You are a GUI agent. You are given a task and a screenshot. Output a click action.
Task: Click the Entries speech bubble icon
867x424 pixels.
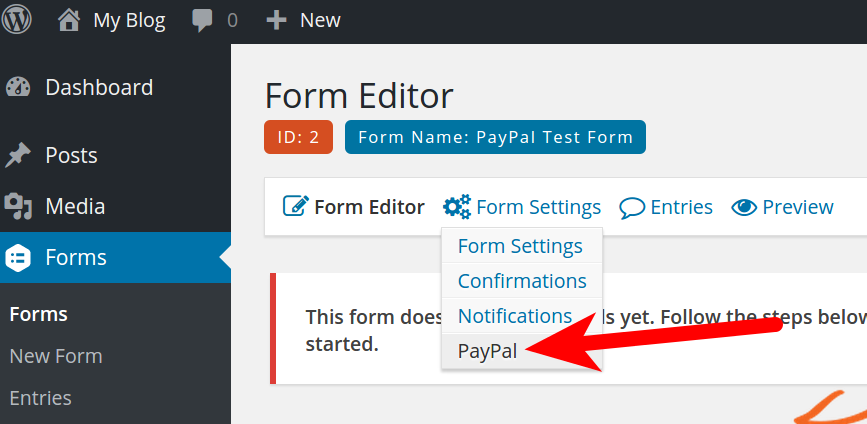pos(632,207)
